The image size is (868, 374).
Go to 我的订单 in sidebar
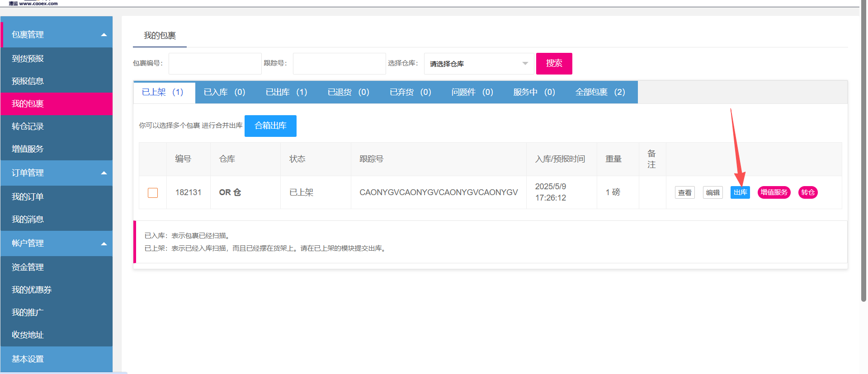(28, 197)
